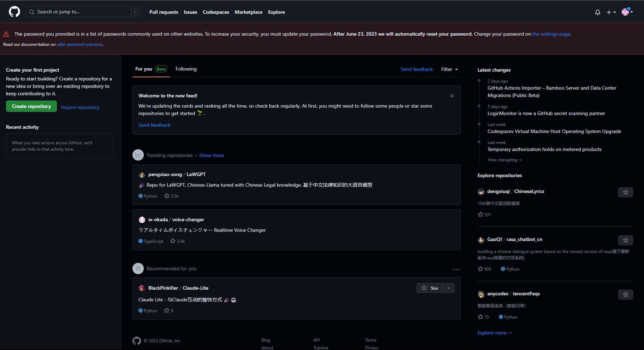Open the Blog footer link
The height and width of the screenshot is (350, 644).
(x=266, y=340)
